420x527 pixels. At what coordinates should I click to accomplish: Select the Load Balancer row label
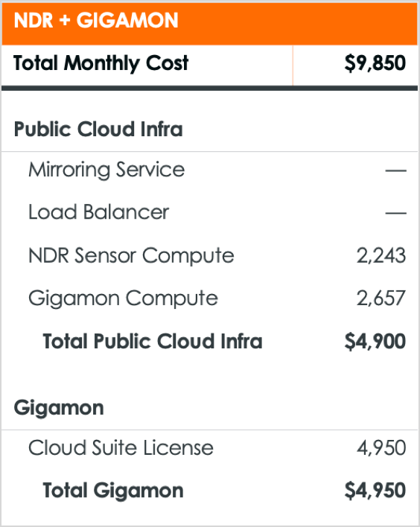[x=98, y=212]
